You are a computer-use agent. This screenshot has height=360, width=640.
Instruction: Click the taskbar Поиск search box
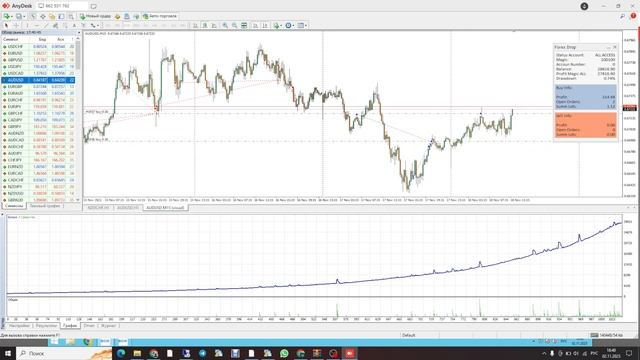[64, 353]
